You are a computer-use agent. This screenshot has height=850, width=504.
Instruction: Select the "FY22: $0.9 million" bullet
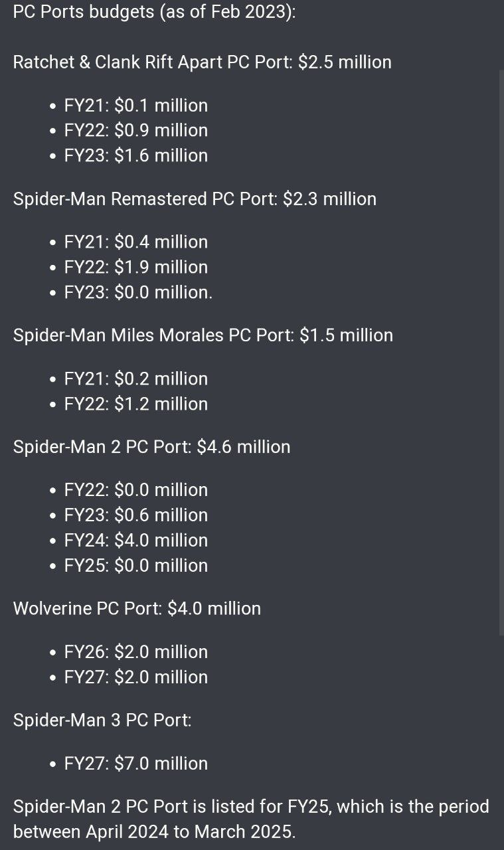pyautogui.click(x=135, y=130)
